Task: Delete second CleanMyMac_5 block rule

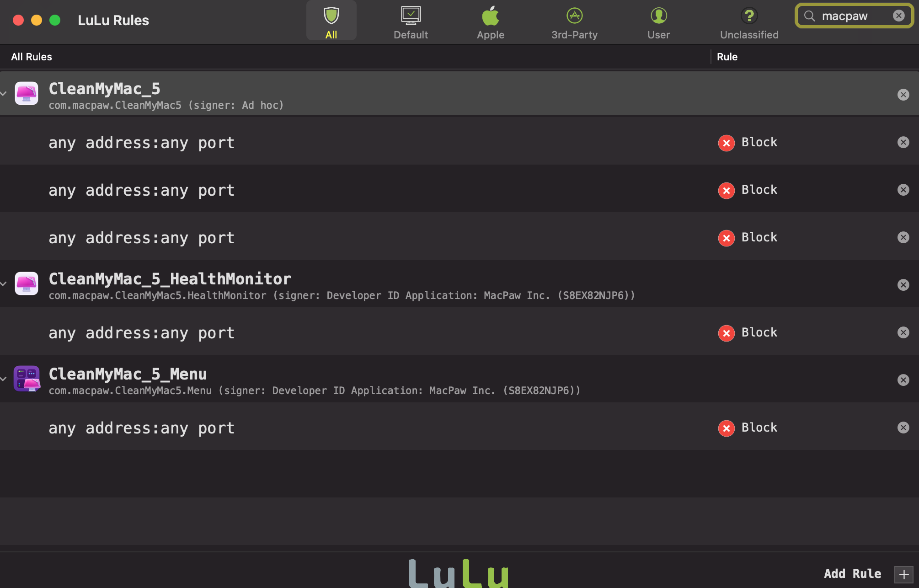Action: (x=903, y=190)
